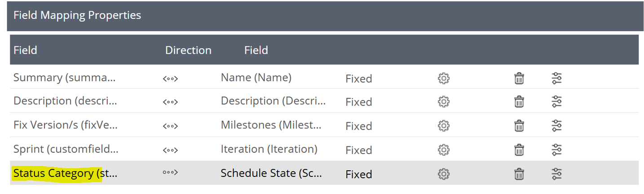This screenshot has height=194, width=644.
Task: Open sliders options for Fix Version/s row
Action: (556, 126)
